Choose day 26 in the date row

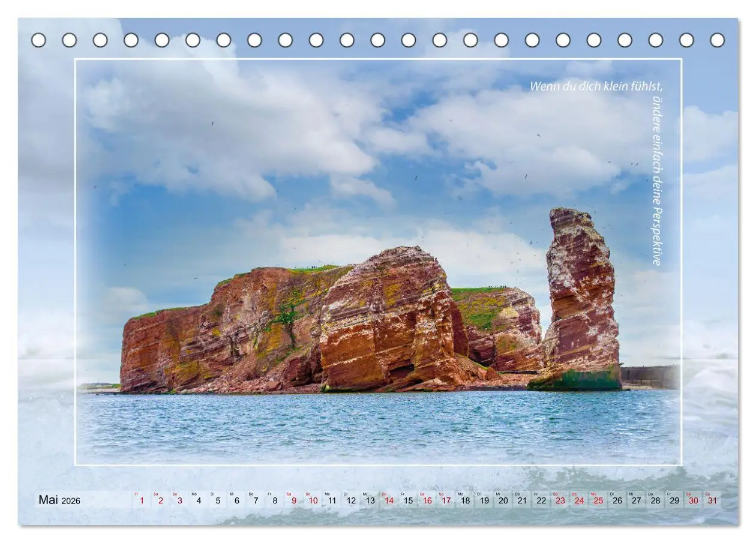tap(617, 500)
